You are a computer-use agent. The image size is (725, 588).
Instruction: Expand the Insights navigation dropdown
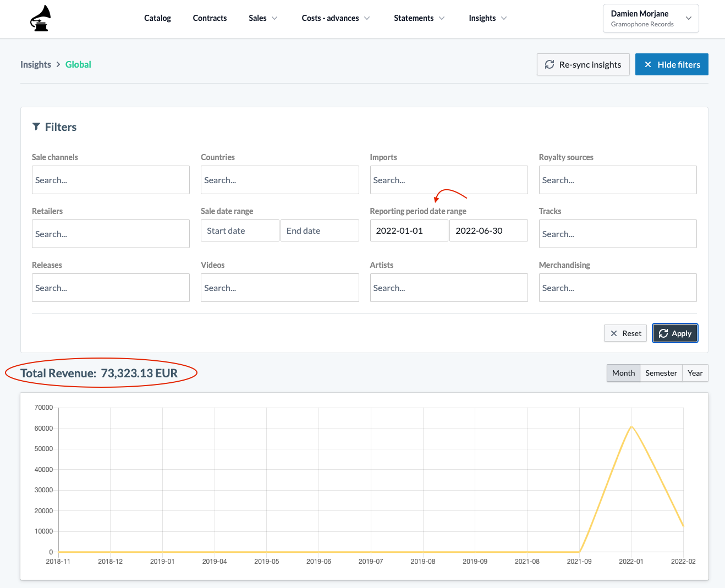[x=488, y=18]
